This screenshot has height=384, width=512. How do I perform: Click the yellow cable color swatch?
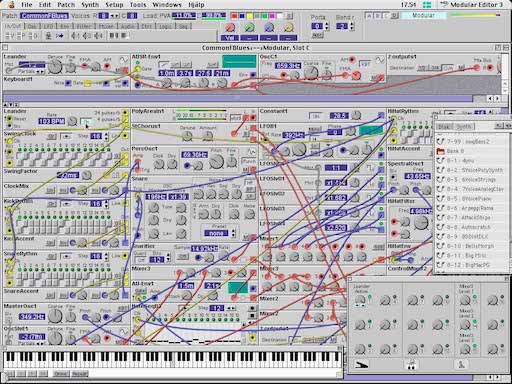(249, 16)
